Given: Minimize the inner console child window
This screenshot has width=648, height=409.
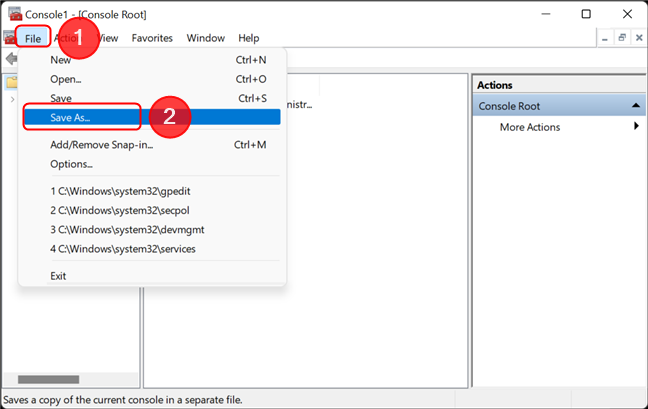Looking at the screenshot, I should click(x=605, y=38).
